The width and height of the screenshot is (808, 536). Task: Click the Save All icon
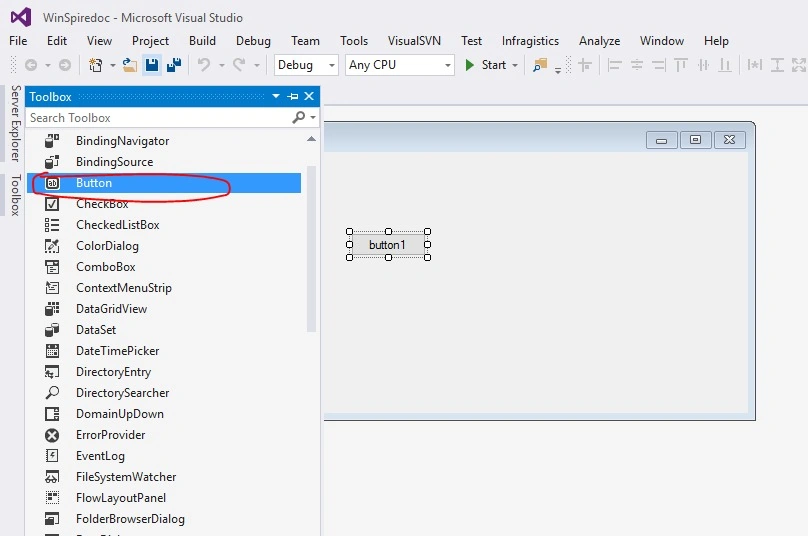point(174,65)
